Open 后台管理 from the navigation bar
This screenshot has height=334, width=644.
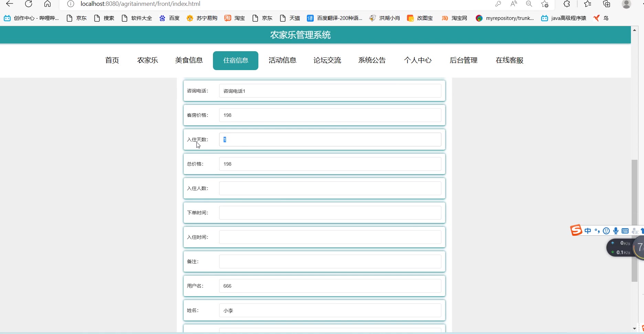(463, 60)
